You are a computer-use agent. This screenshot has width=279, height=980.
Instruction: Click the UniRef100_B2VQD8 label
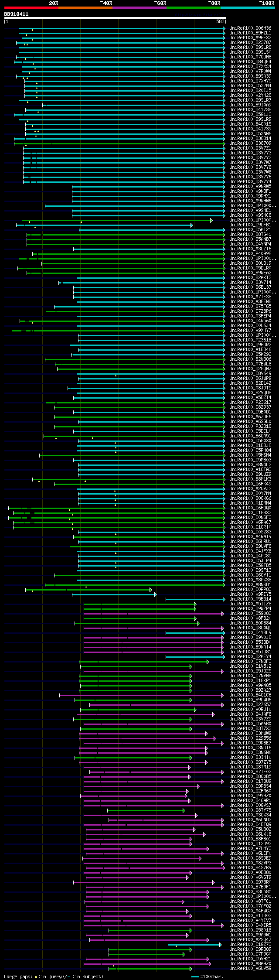[x=250, y=393]
